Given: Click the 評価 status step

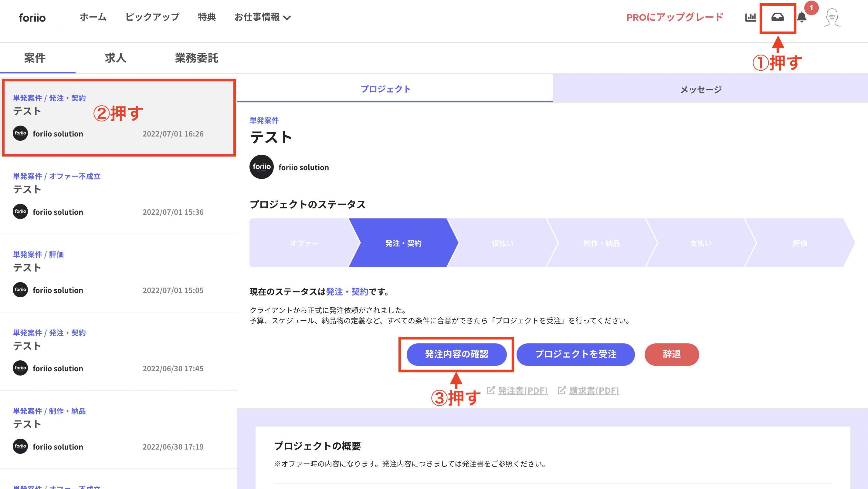Looking at the screenshot, I should pos(800,243).
